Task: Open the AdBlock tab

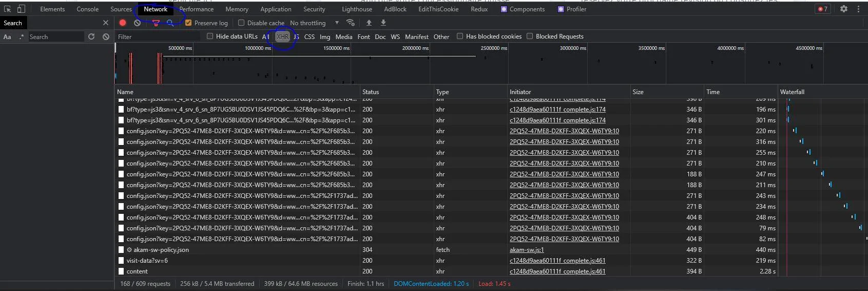Action: tap(395, 9)
